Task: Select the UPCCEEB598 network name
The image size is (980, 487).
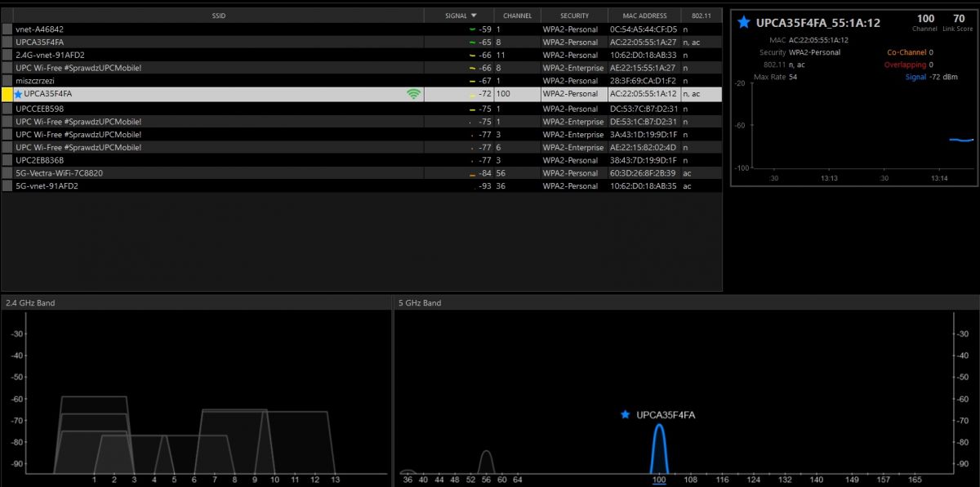Action: click(39, 109)
